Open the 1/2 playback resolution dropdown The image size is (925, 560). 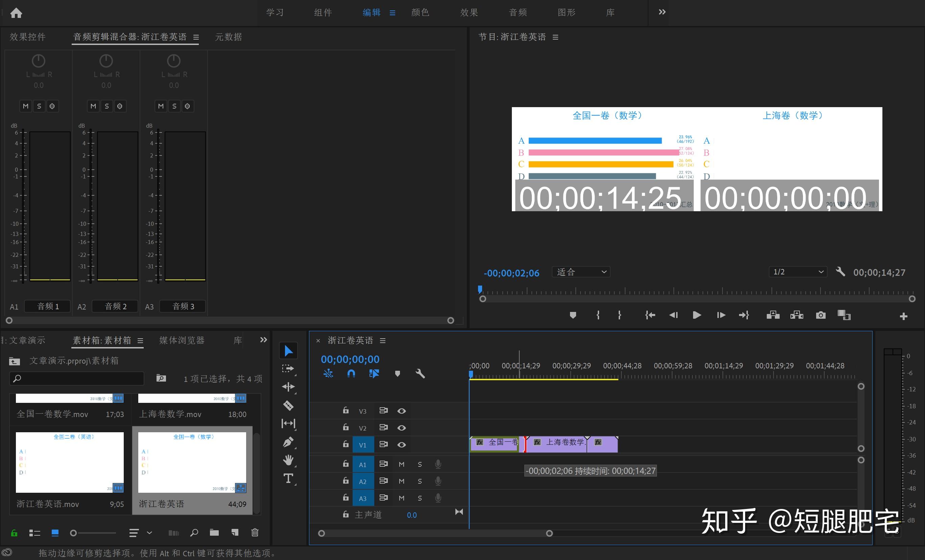pyautogui.click(x=797, y=272)
